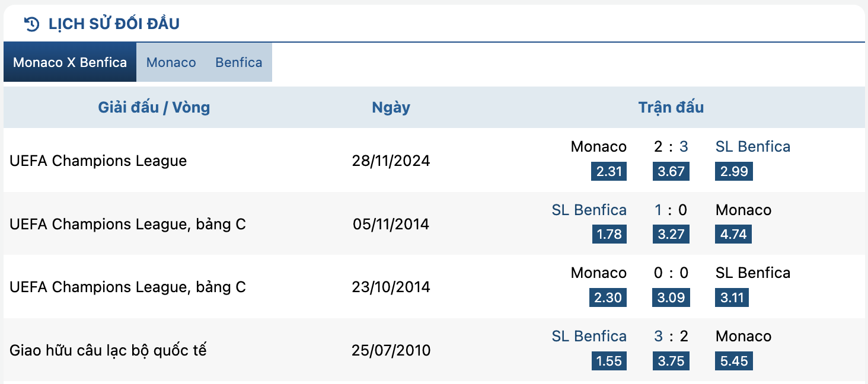Select the 2.31 odds badge under Monaco
Screen dimensions: 868x384
609,172
